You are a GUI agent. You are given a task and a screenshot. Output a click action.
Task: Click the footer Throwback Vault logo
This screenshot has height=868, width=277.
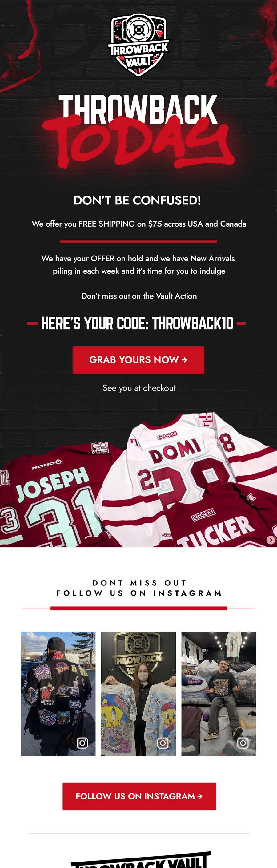(x=141, y=860)
